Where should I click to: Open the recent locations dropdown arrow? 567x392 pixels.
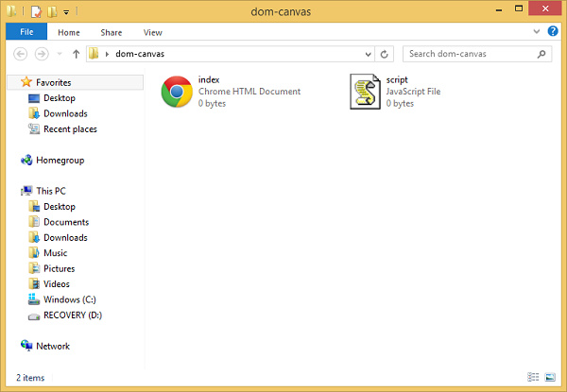60,54
